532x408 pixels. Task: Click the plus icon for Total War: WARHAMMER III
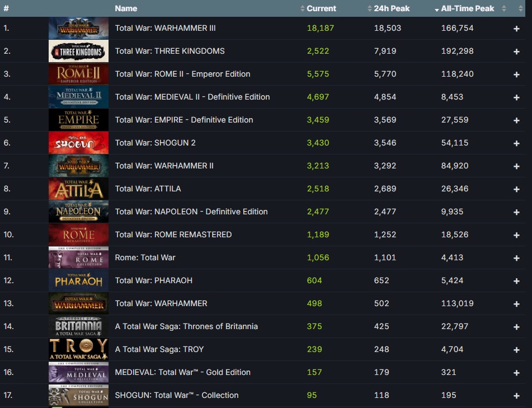click(516, 29)
